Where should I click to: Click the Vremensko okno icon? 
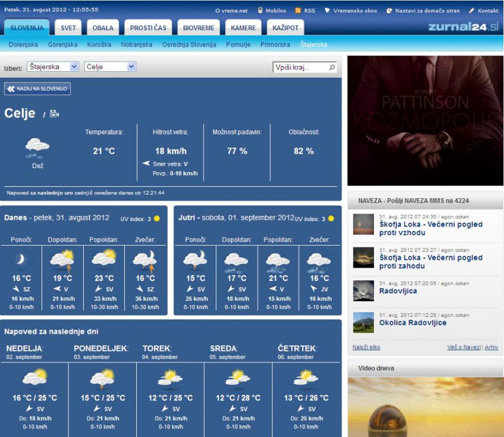tap(327, 10)
